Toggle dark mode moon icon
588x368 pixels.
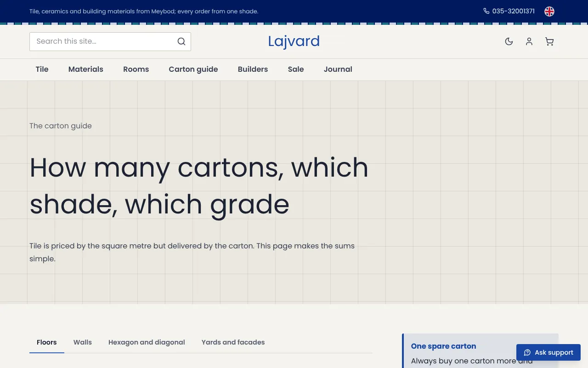(509, 41)
